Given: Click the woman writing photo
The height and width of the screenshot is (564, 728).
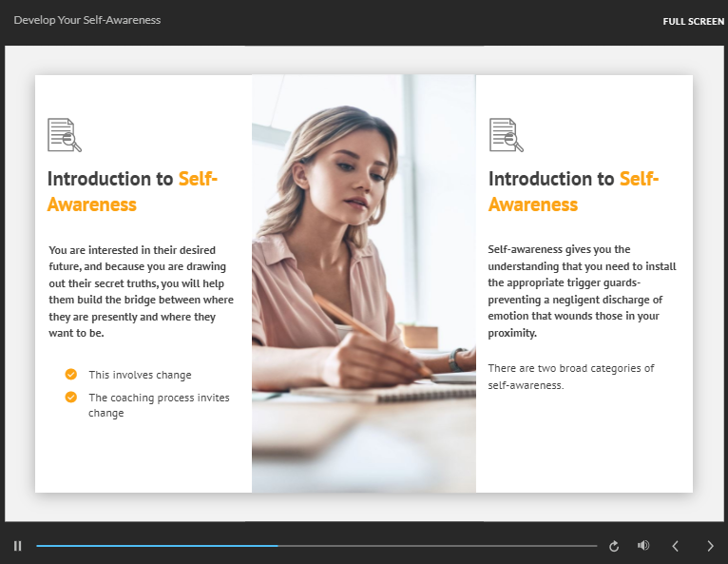Looking at the screenshot, I should (x=363, y=283).
